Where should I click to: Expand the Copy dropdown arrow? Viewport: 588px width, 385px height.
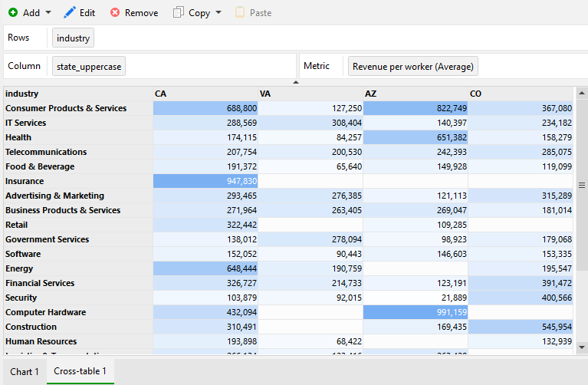[218, 12]
